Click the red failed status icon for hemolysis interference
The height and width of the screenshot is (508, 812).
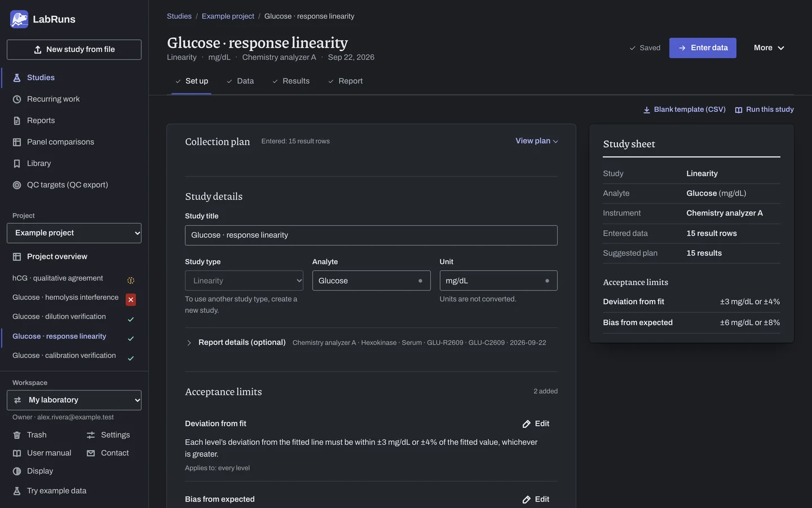coord(131,300)
